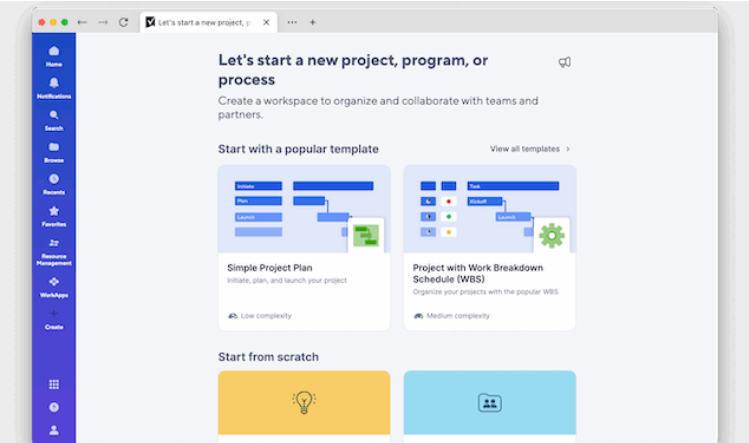Show Recents from the sidebar
The height and width of the screenshot is (443, 749).
click(x=54, y=181)
